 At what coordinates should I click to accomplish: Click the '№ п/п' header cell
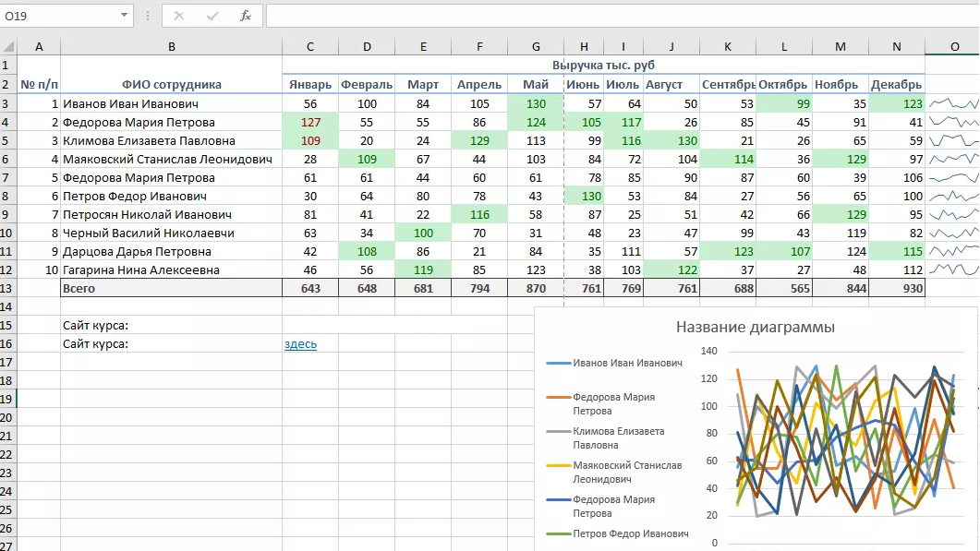[x=39, y=84]
